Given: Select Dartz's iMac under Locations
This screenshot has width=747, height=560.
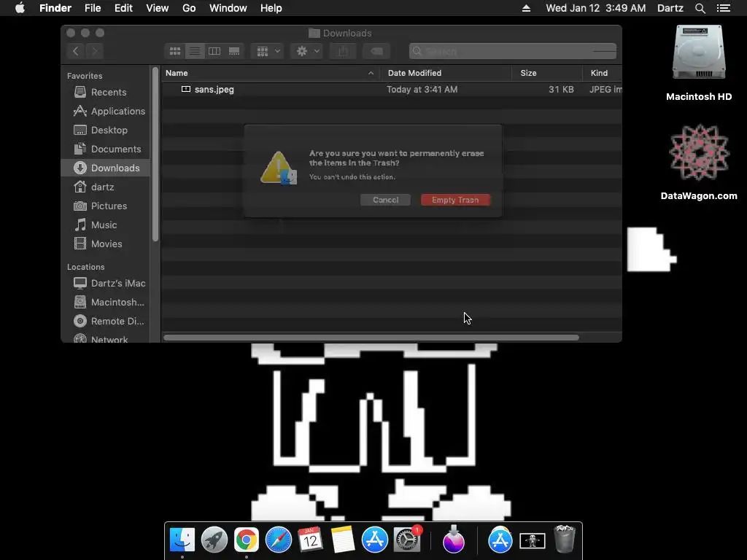Looking at the screenshot, I should point(106,284).
